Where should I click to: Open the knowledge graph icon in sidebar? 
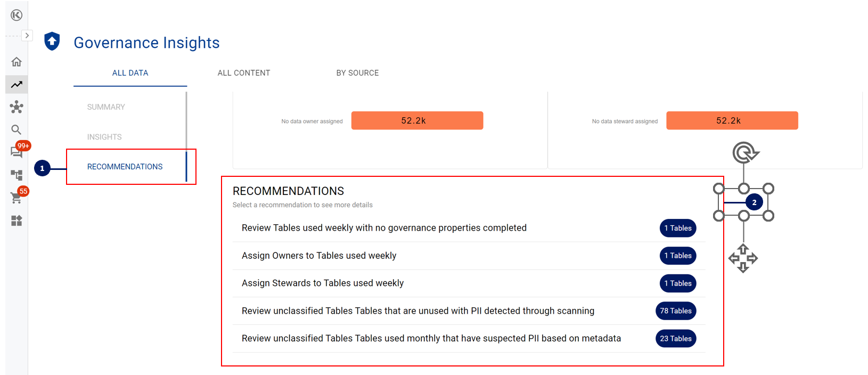tap(17, 107)
